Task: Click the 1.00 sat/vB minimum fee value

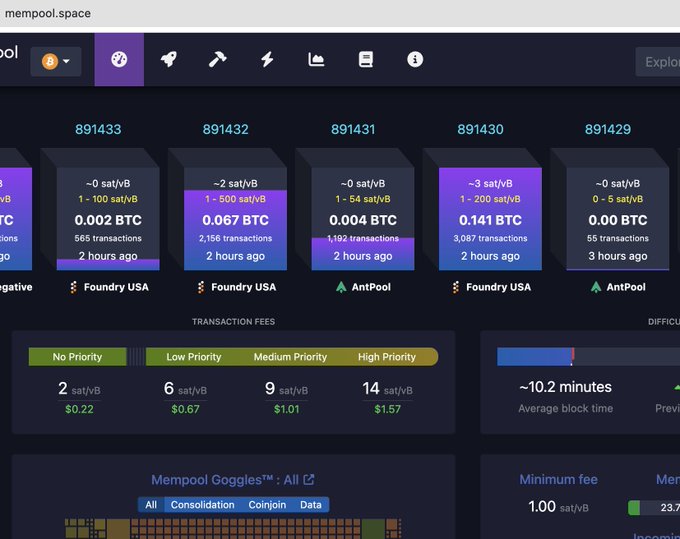Action: [559, 506]
